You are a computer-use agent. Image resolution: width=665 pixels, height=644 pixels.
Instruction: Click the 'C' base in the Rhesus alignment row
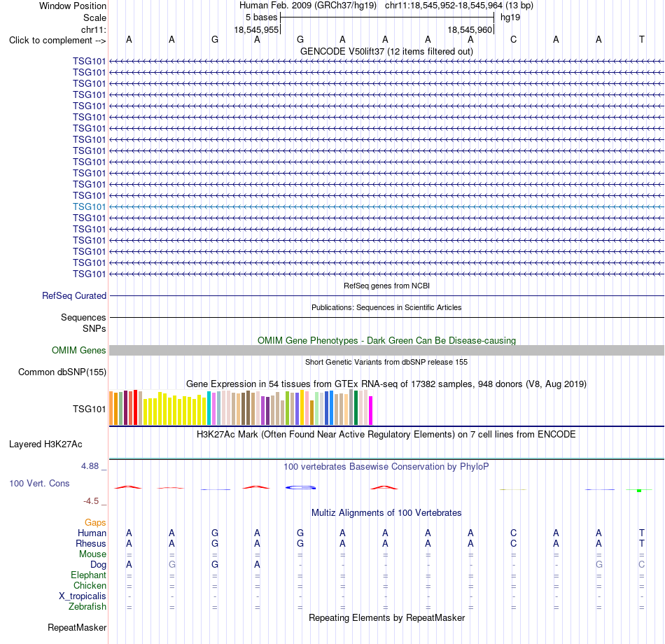(513, 543)
